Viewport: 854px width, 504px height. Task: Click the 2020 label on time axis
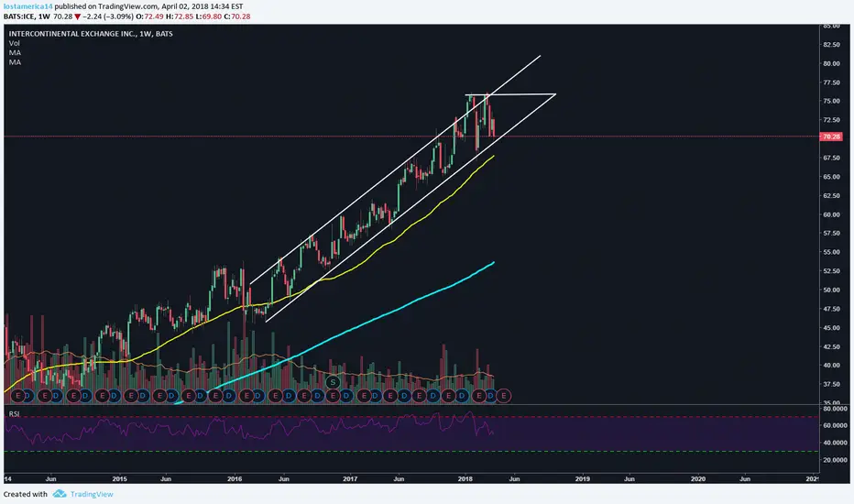[697, 479]
